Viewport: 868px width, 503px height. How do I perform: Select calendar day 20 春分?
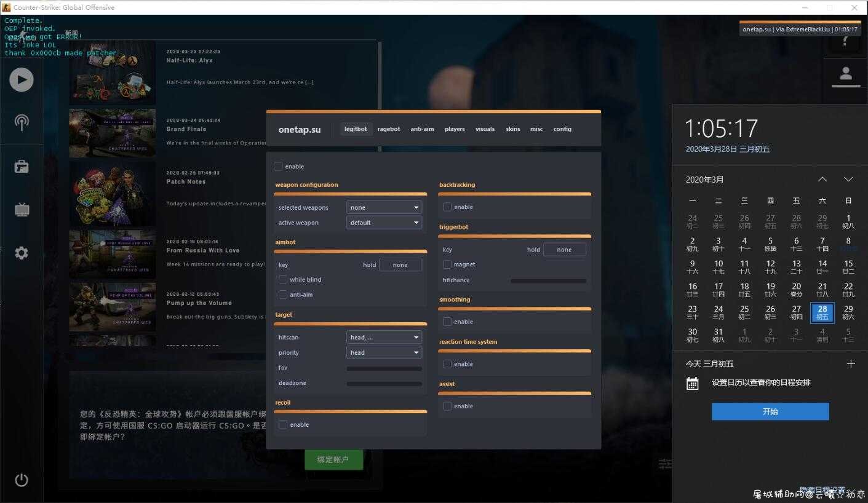coord(796,290)
